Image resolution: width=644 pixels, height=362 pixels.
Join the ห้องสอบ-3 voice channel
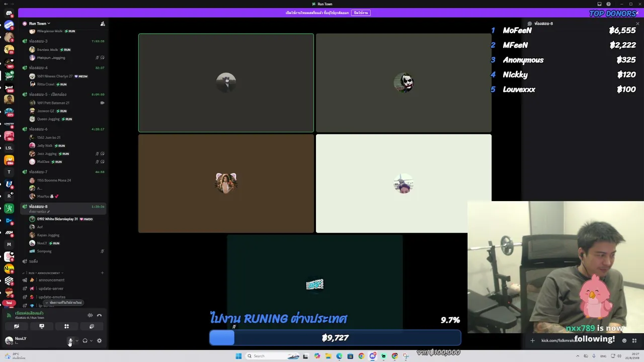click(x=63, y=41)
